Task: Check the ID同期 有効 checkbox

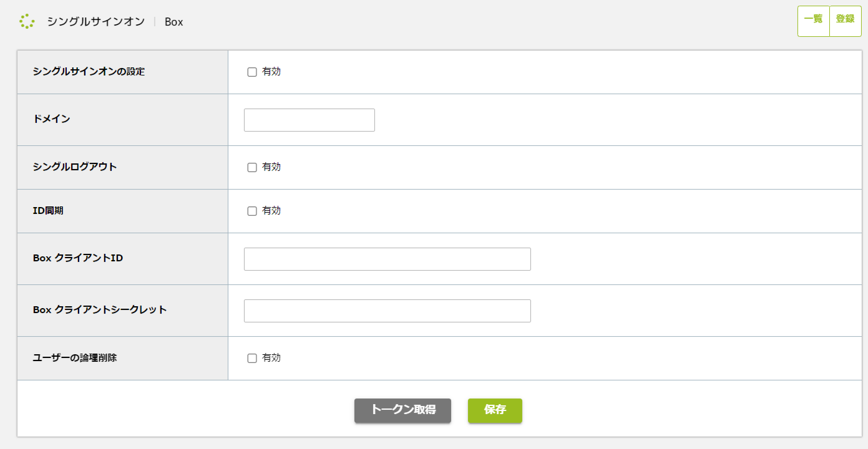Action: (252, 211)
